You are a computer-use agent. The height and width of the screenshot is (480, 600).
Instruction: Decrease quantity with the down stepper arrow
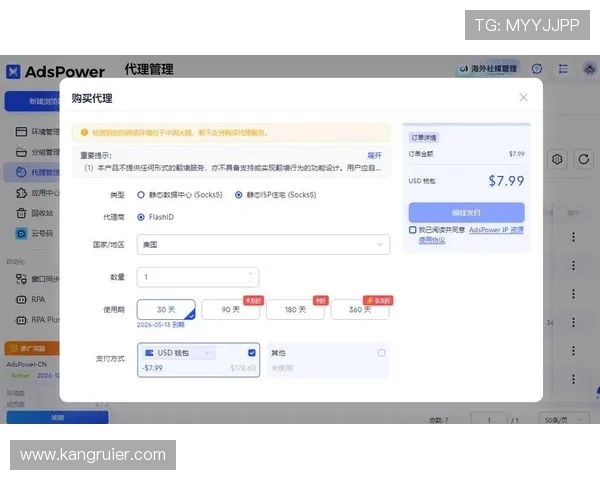pos(250,281)
